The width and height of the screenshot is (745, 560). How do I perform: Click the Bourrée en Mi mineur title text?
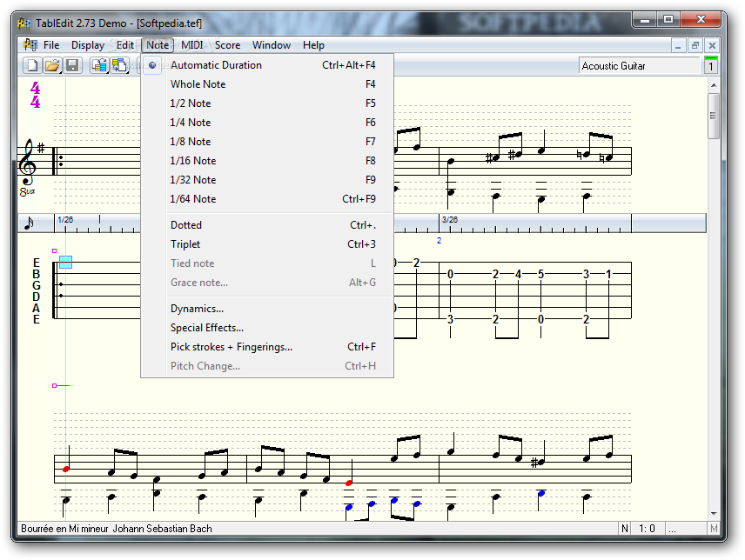coord(64,529)
